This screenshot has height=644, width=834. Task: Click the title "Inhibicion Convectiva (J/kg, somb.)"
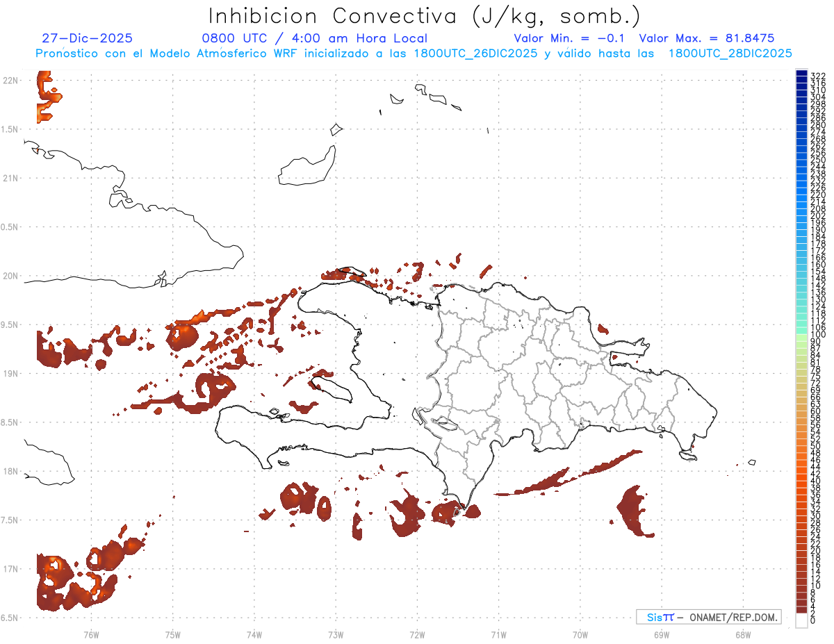click(425, 17)
